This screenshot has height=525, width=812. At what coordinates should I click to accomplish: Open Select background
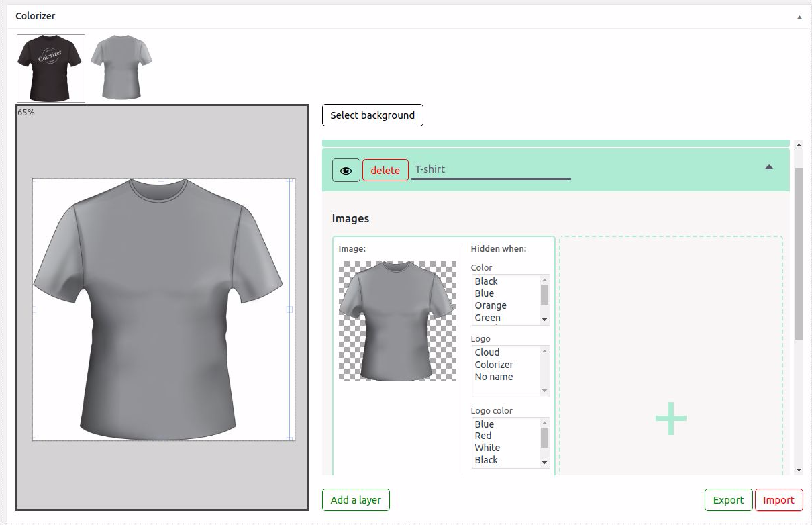click(x=372, y=115)
